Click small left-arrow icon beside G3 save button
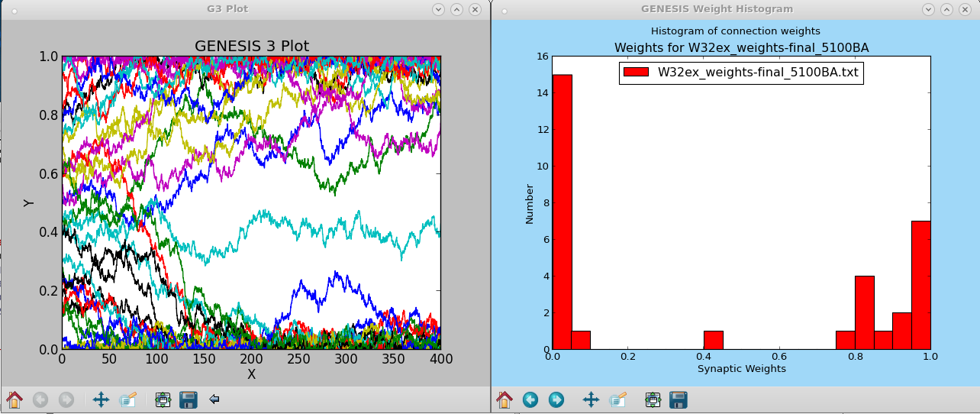The height and width of the screenshot is (414, 980). tap(214, 399)
